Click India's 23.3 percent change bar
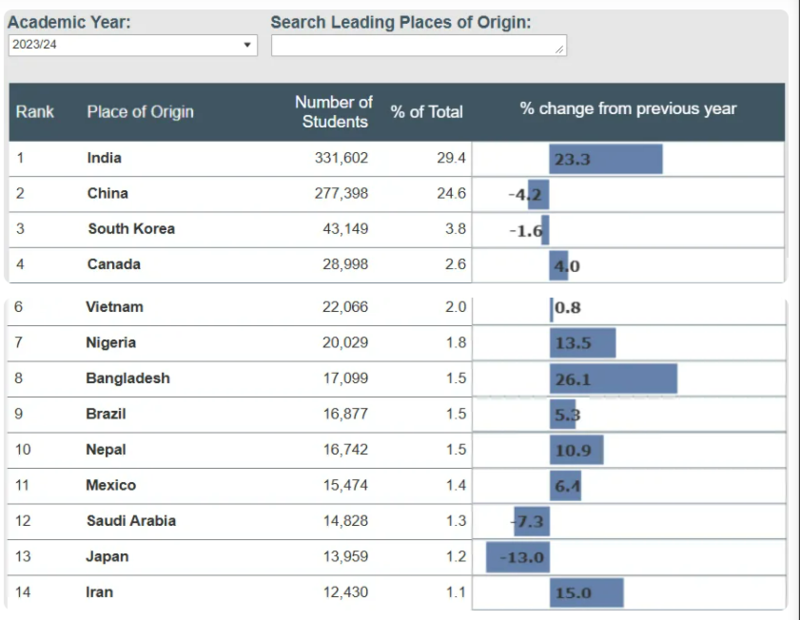The height and width of the screenshot is (620, 800). (x=606, y=159)
